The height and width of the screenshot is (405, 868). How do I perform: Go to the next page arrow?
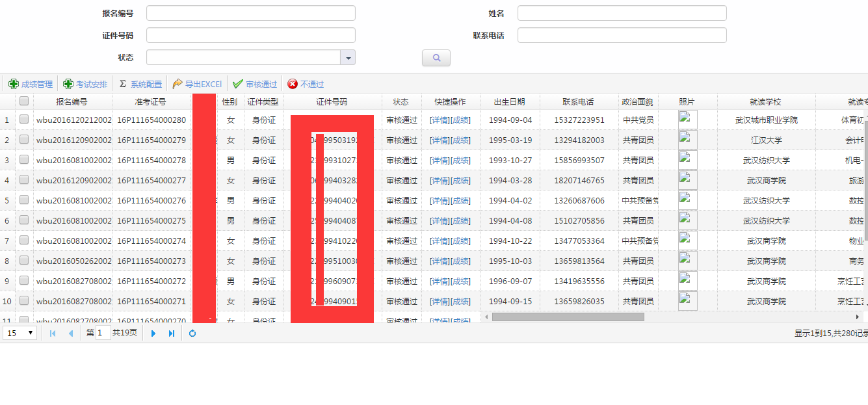(x=154, y=333)
